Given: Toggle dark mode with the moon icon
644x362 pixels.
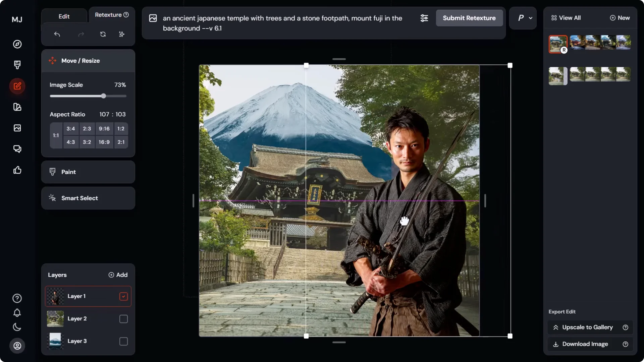Looking at the screenshot, I should 17,327.
